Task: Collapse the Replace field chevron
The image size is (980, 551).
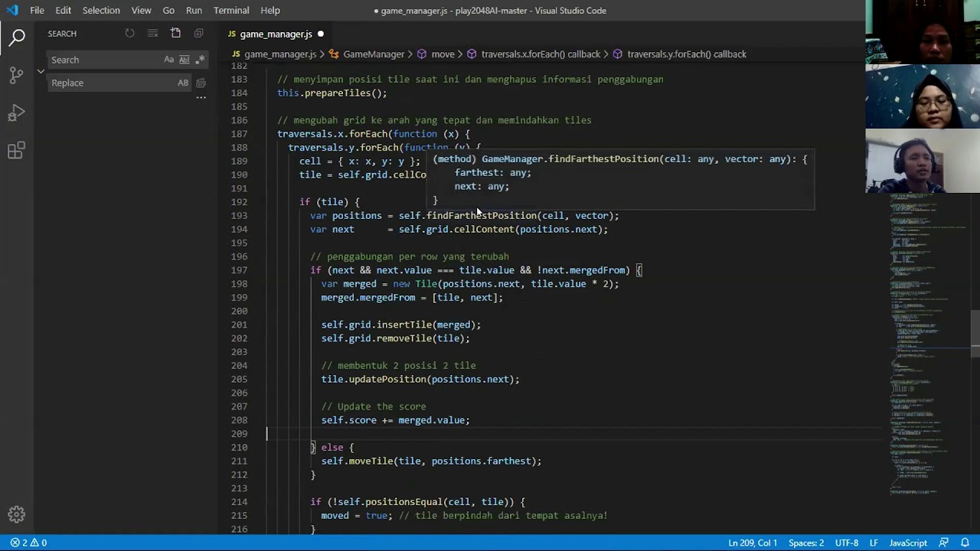Action: (x=41, y=71)
